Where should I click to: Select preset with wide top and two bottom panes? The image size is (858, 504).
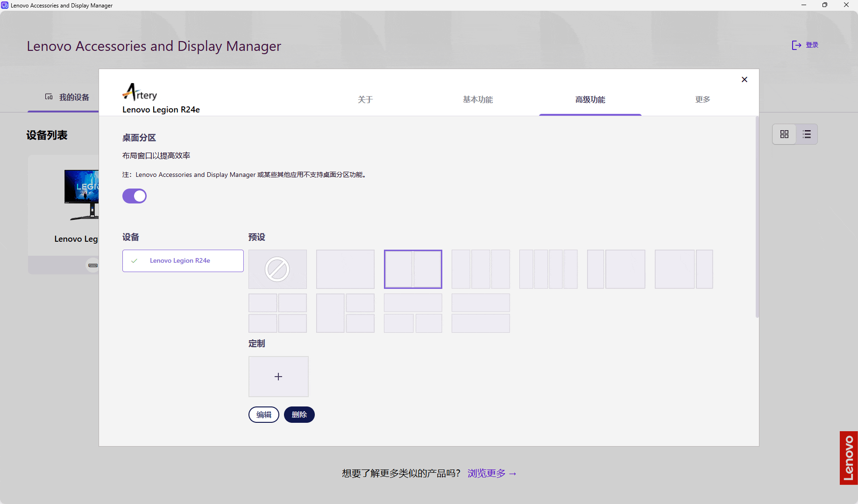click(413, 313)
